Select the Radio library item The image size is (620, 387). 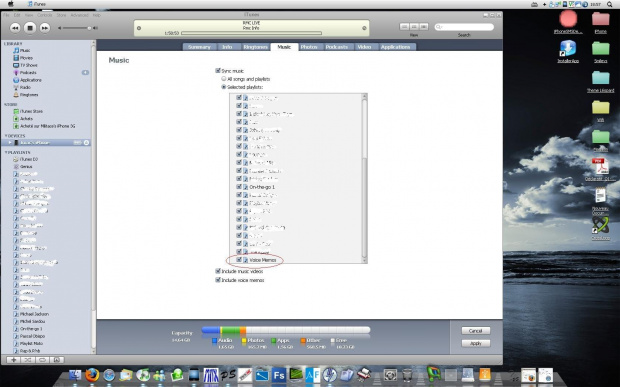tap(25, 87)
